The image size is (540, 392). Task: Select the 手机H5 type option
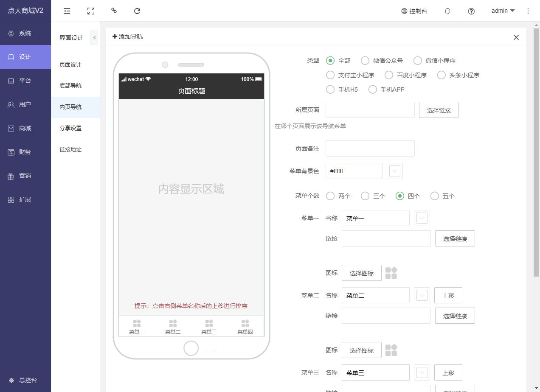[330, 90]
